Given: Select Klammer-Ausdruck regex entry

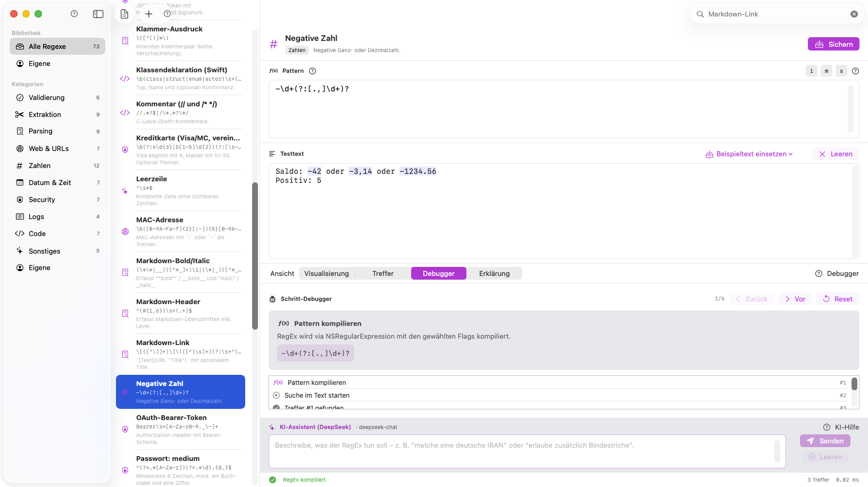Looking at the screenshot, I should (180, 41).
